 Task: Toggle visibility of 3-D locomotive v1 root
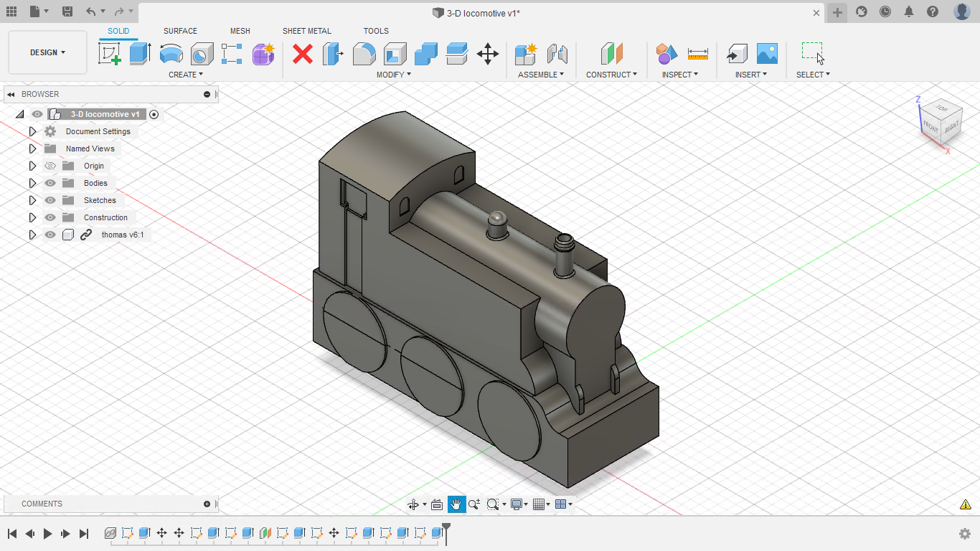click(x=37, y=114)
